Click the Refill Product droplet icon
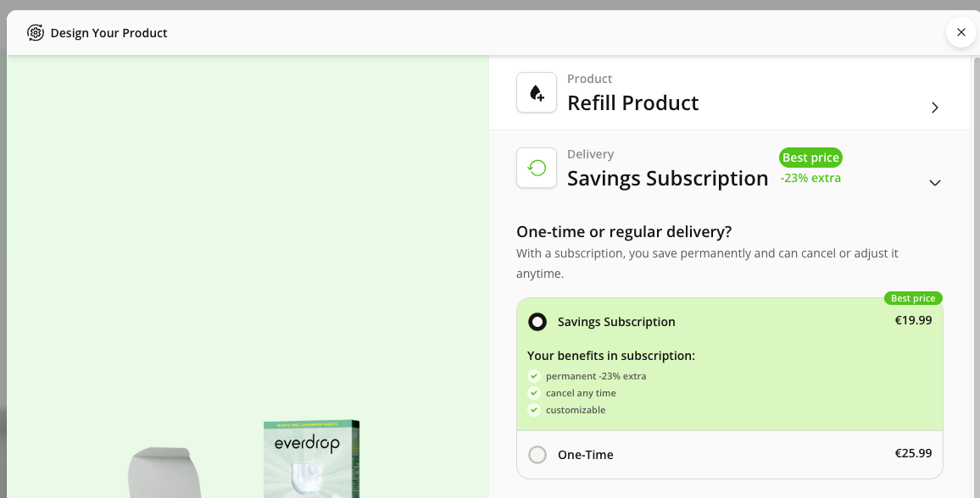 (x=537, y=92)
